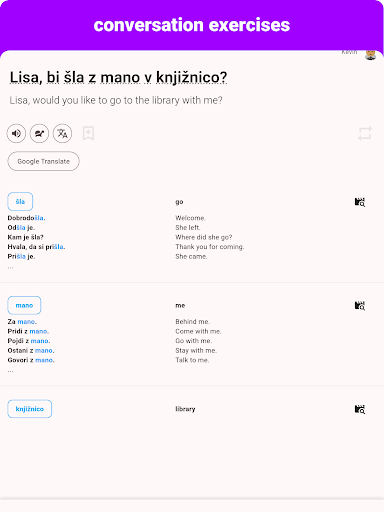Open Google Translate for this sentence
The height and width of the screenshot is (512, 384).
click(43, 161)
